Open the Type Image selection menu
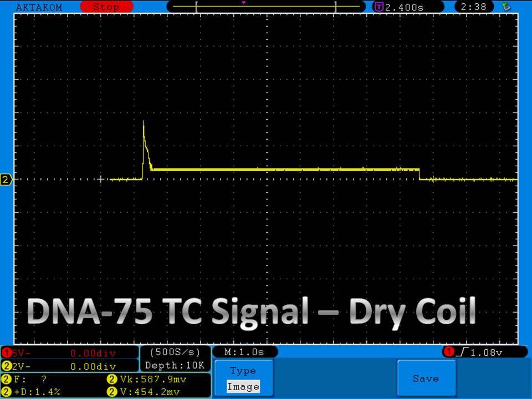 [x=244, y=378]
